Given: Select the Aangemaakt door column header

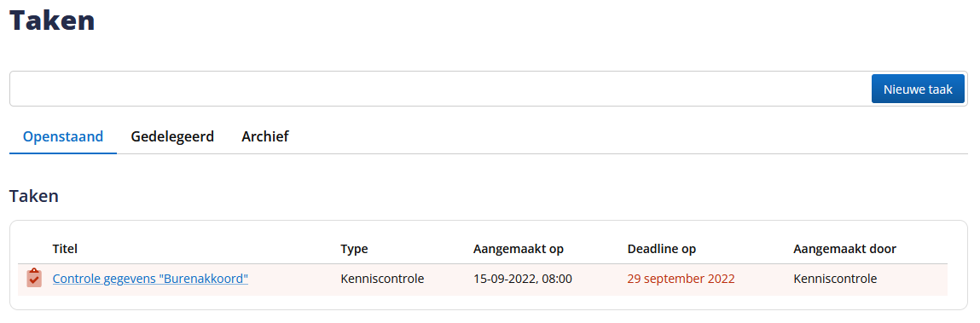Looking at the screenshot, I should (x=845, y=249).
